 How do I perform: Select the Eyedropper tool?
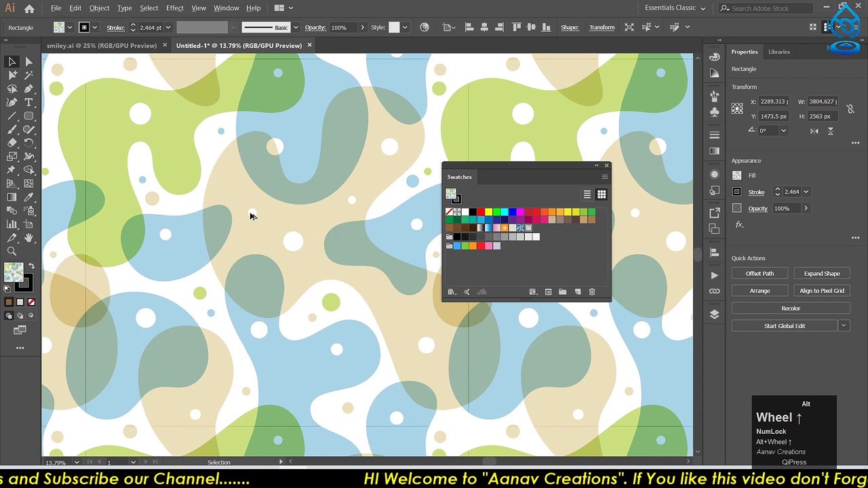tap(28, 197)
